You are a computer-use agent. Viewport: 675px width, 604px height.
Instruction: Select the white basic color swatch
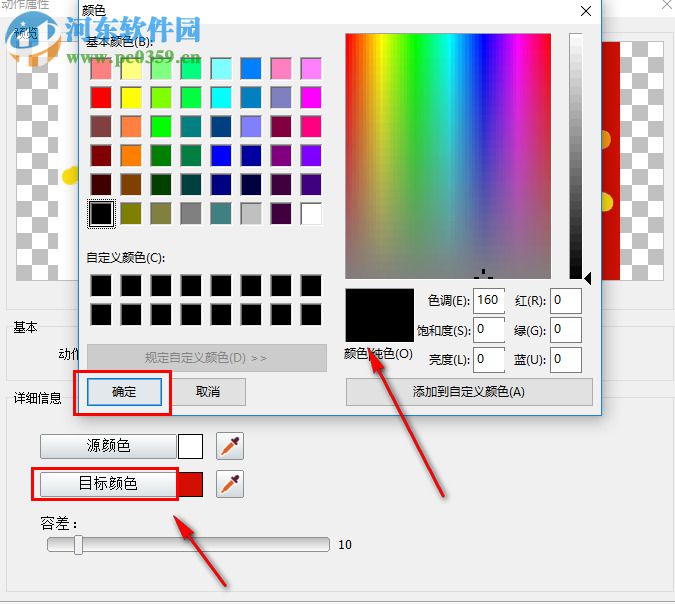[x=311, y=214]
